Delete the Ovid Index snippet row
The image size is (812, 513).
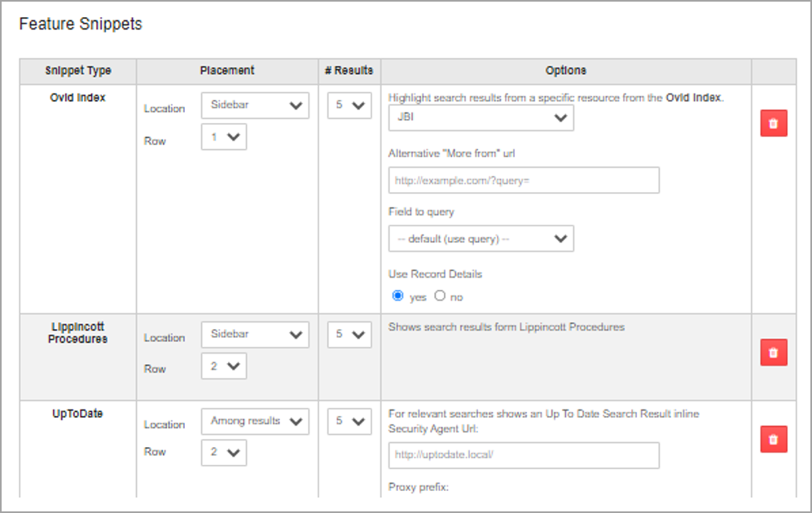click(x=774, y=123)
